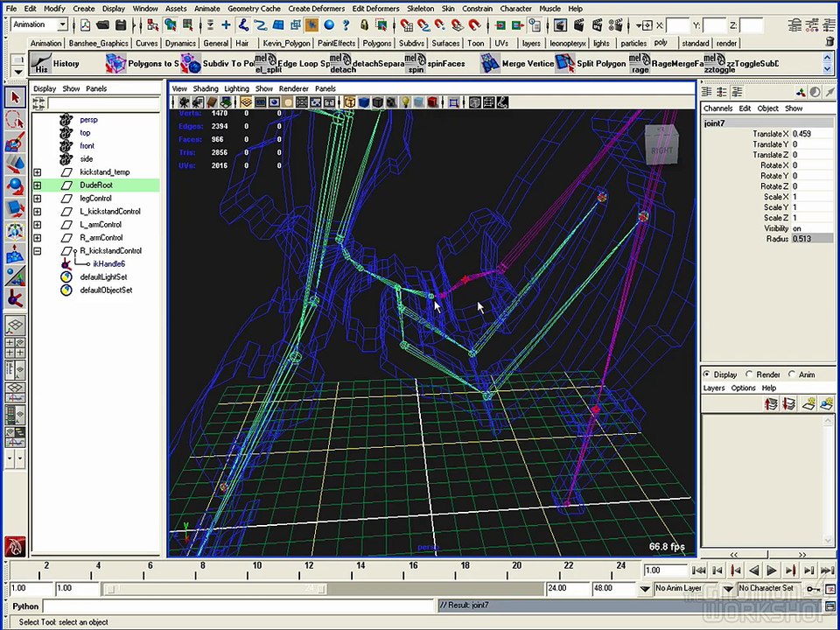The width and height of the screenshot is (840, 630).
Task: Open the Channels menu in Channel Box
Action: coord(717,108)
